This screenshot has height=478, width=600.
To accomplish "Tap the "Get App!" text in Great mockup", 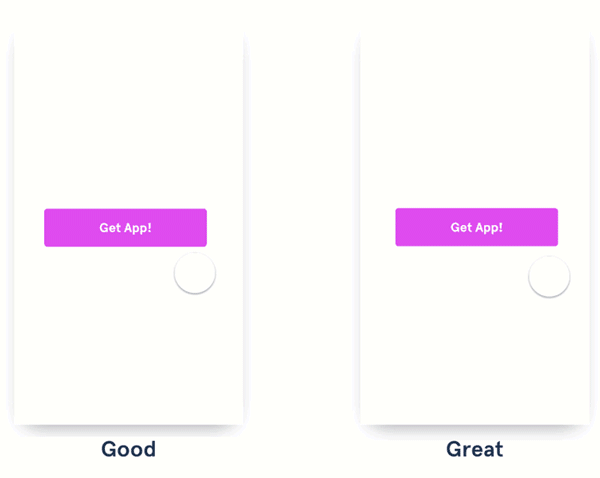I will 476,227.
